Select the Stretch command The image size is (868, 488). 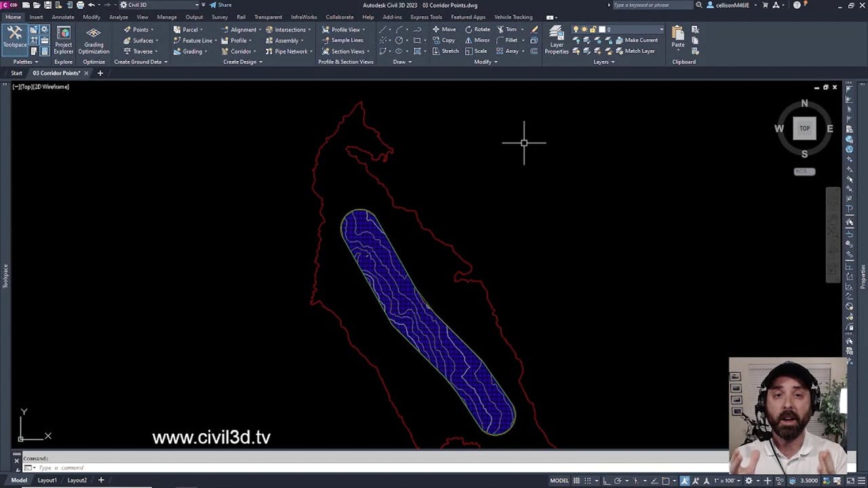446,51
